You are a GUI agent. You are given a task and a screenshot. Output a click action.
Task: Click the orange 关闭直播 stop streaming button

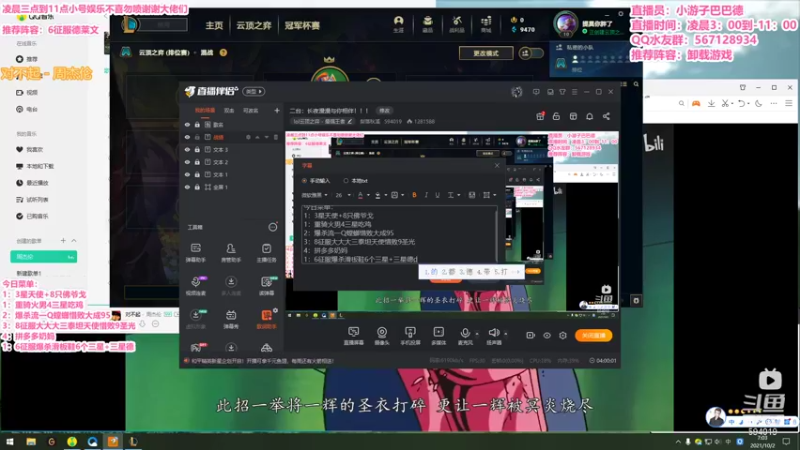593,335
